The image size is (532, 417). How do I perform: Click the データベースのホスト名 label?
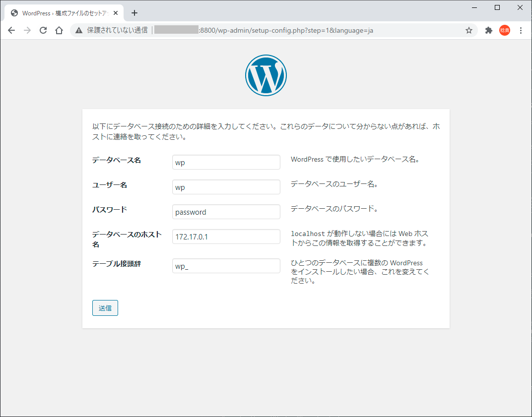tap(127, 239)
